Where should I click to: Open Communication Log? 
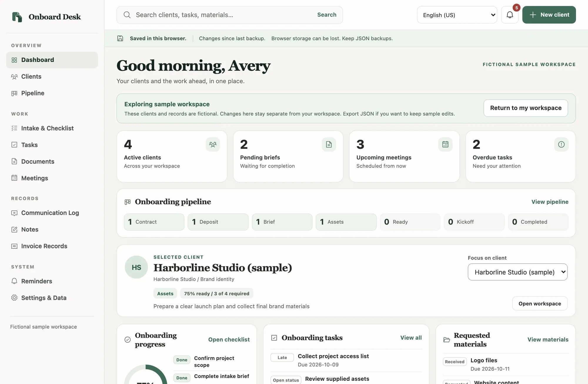[x=52, y=213]
